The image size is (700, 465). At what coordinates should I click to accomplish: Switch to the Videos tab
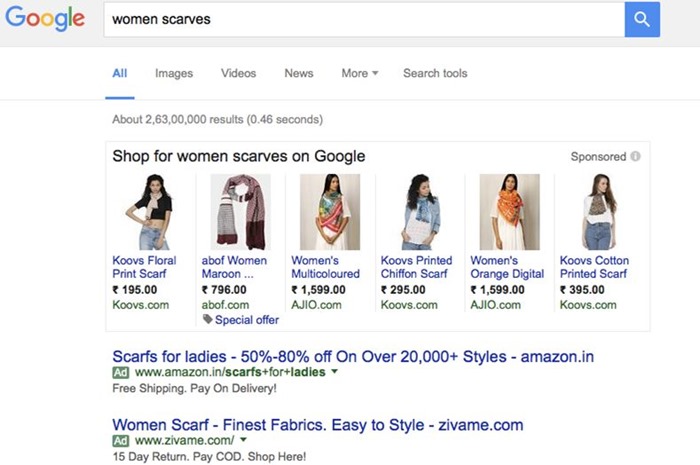coord(238,73)
